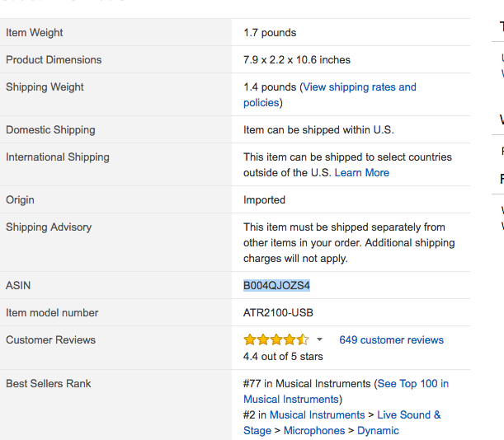Screen dimensions: 504x440
Task: Click the Best Sellers Rank label
Action: pos(49,383)
